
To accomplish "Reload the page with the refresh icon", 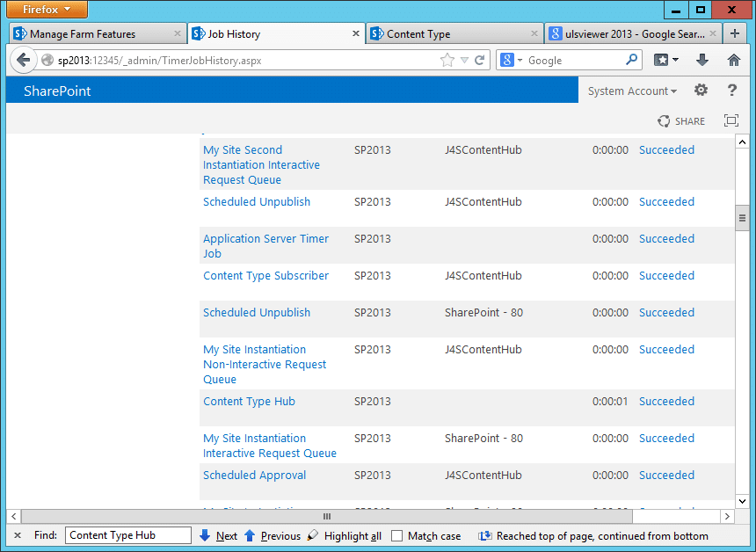I will point(479,61).
